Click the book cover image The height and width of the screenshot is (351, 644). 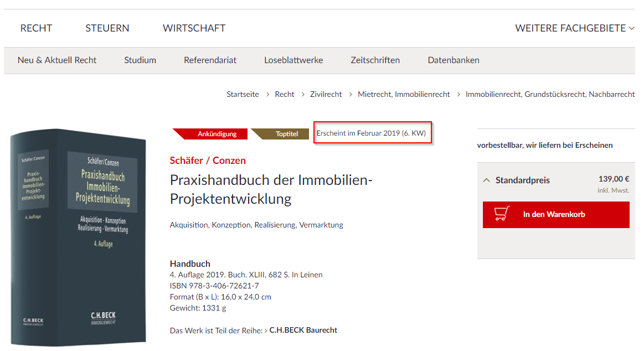(78, 238)
